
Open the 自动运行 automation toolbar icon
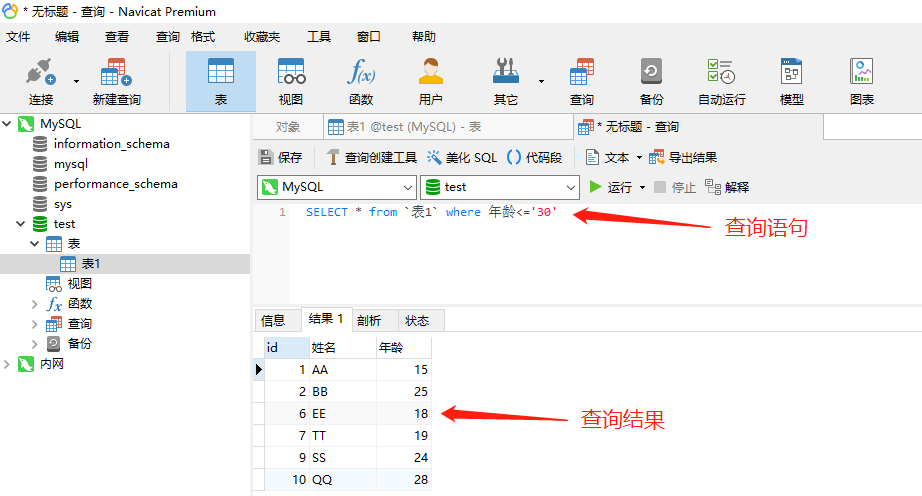click(x=721, y=81)
